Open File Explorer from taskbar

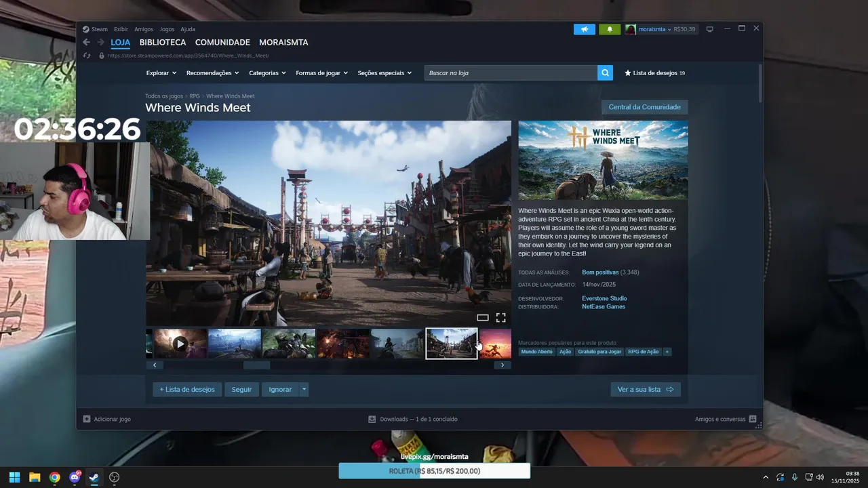35,477
